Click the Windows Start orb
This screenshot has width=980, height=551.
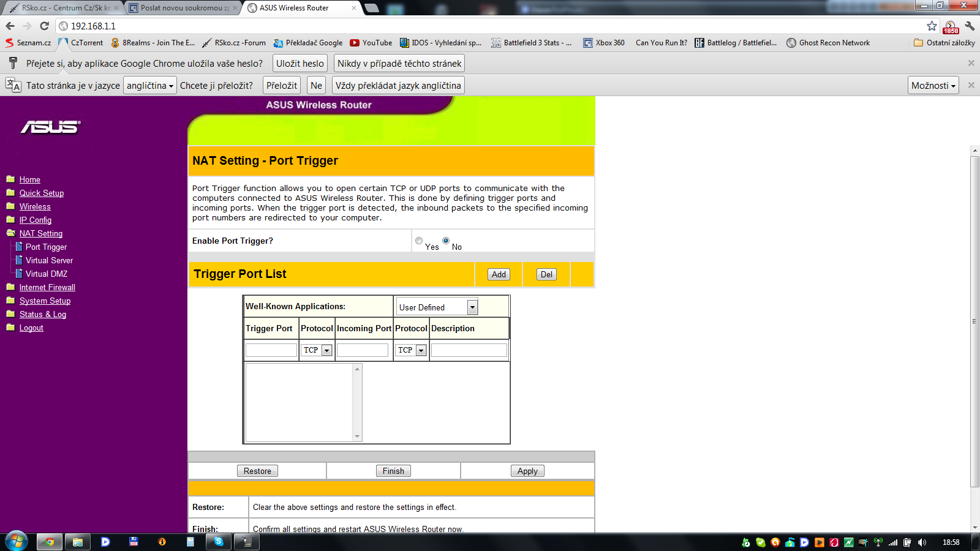point(16,542)
